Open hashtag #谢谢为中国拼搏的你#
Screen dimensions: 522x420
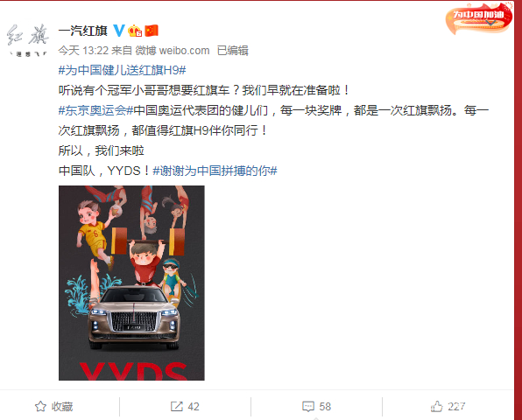click(x=215, y=171)
